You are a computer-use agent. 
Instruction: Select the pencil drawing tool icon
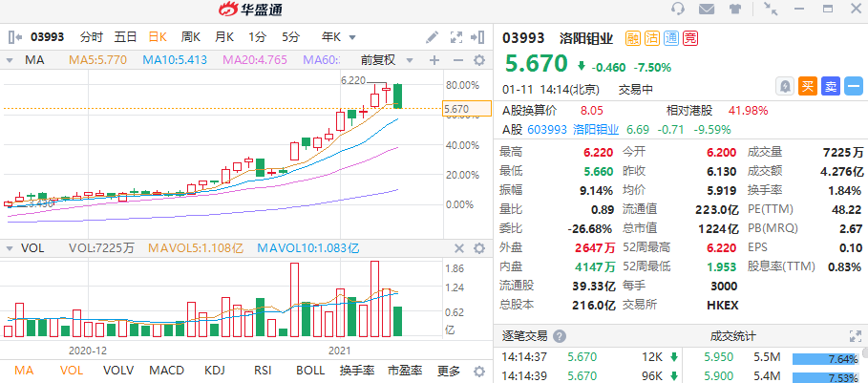(x=432, y=37)
